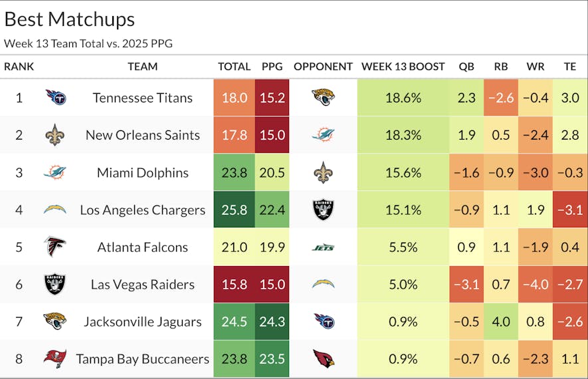Screen dimensions: 588x379
Task: Click the Jets opponent logo in Falcons row
Action: coord(323,247)
